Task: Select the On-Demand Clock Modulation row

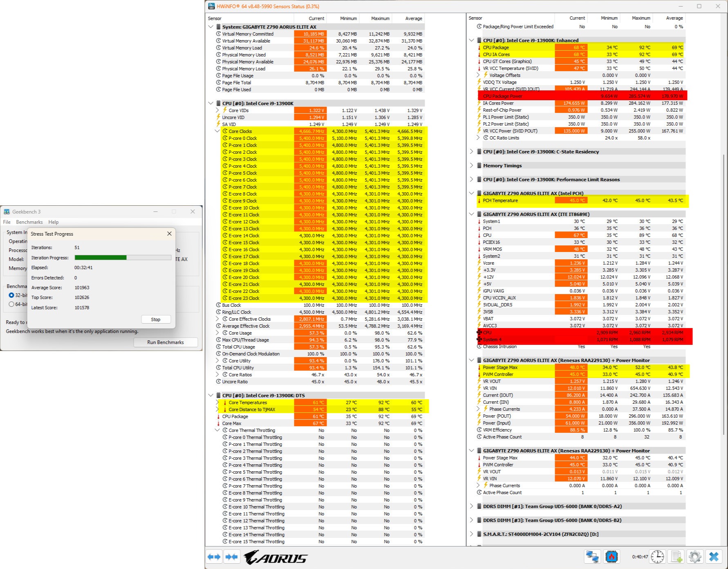Action: tap(320, 354)
